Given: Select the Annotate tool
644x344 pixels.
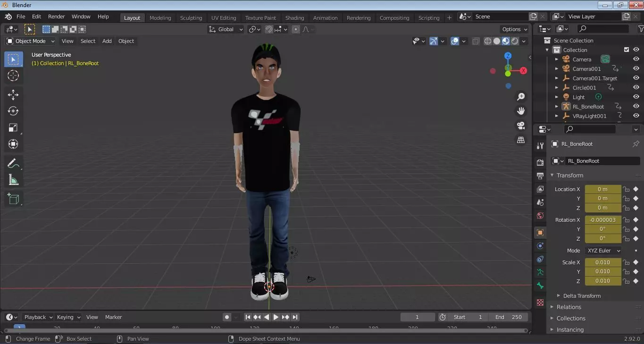Looking at the screenshot, I should [x=13, y=164].
